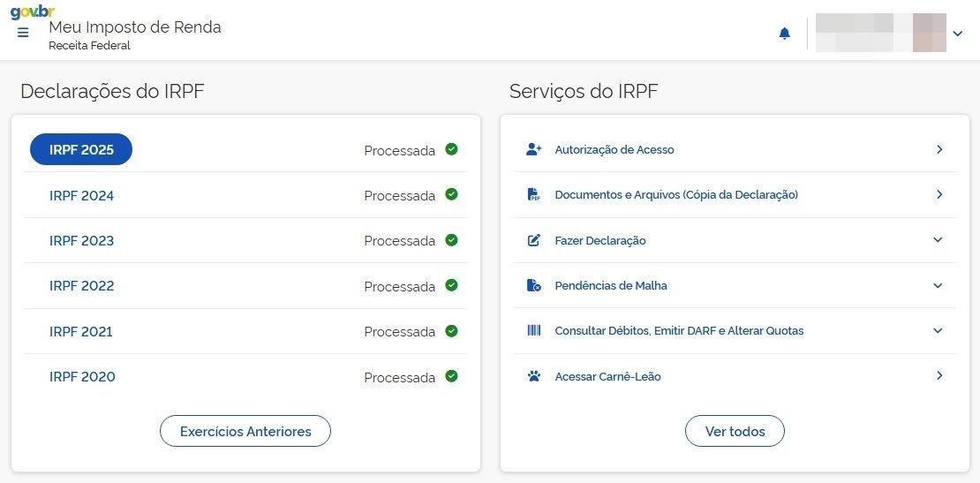Click the PDF document icon for Documentos e Arquivos
Screen dimensions: 980x483
[533, 195]
